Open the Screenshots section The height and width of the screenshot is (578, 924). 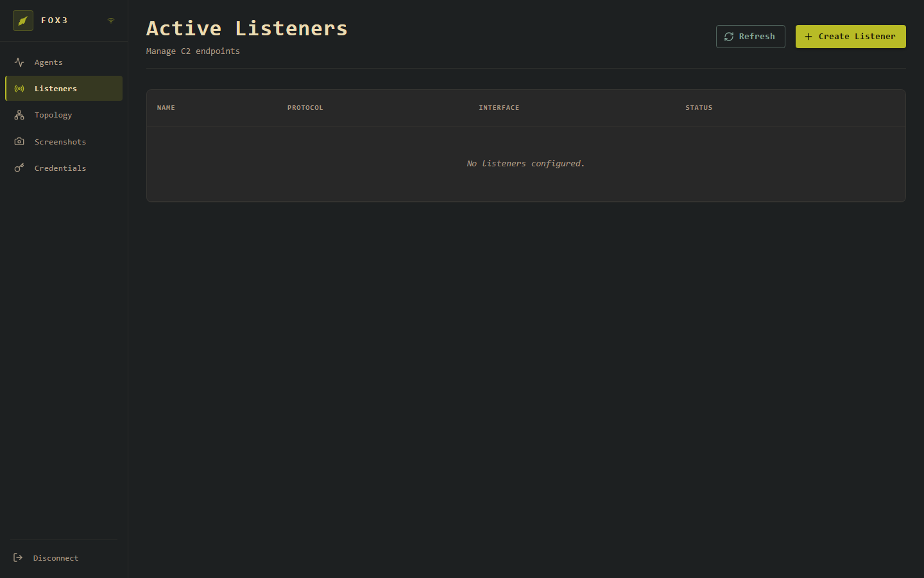(x=64, y=141)
